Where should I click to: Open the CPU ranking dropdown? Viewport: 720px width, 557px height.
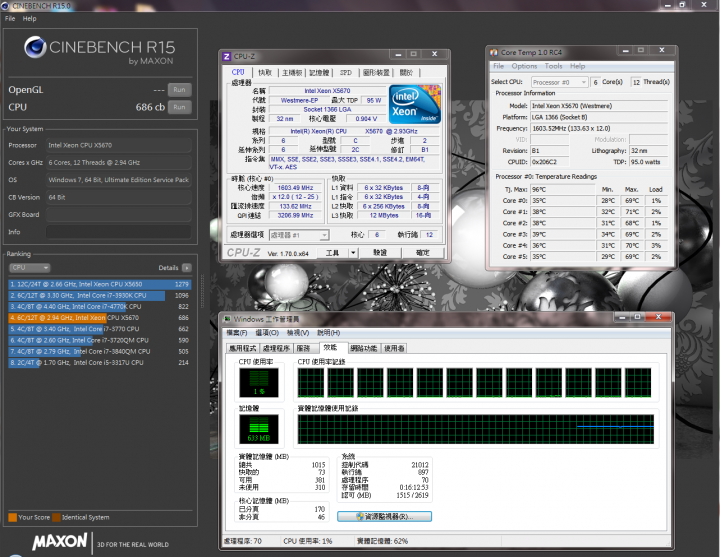[x=29, y=267]
